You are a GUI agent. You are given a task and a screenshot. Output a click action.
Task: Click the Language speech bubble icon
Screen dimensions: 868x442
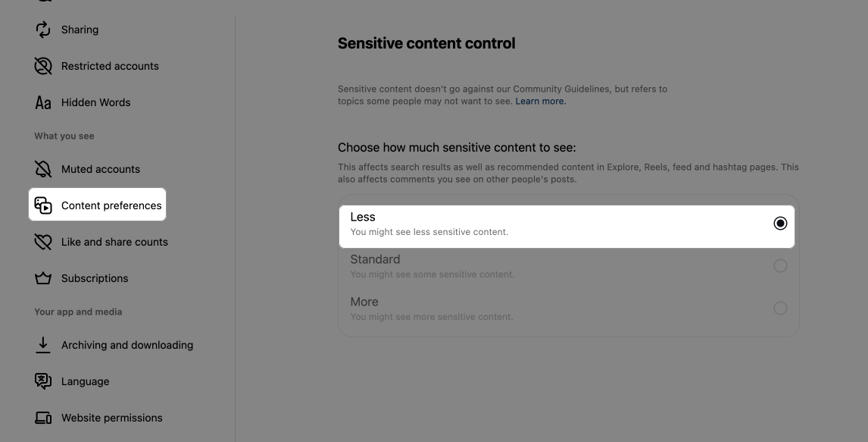click(43, 381)
